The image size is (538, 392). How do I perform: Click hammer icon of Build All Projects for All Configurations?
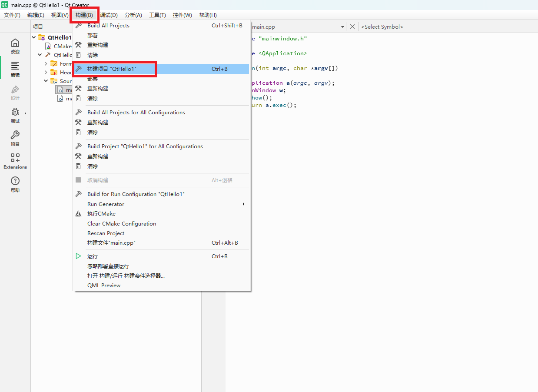click(x=78, y=112)
